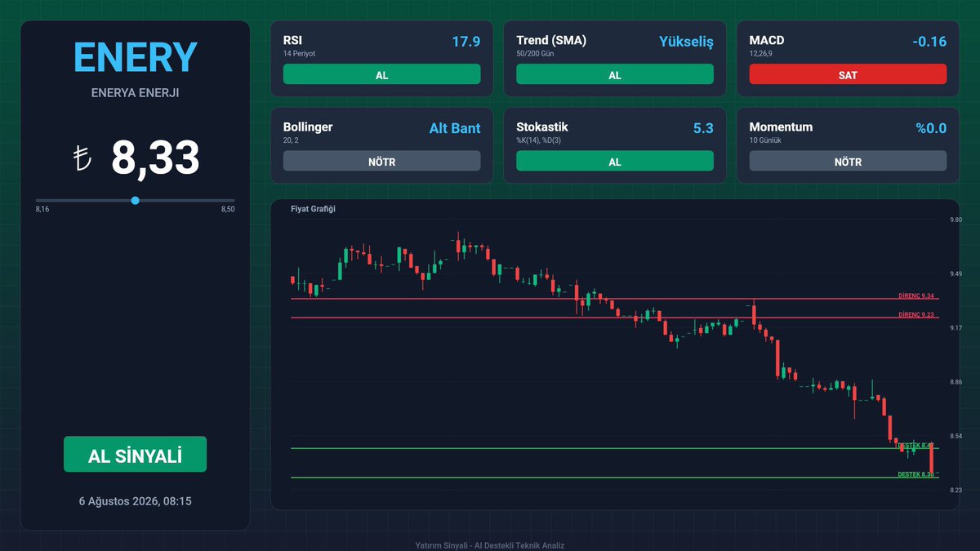The height and width of the screenshot is (551, 980).
Task: Click the last red candlestick on chart
Action: click(932, 458)
